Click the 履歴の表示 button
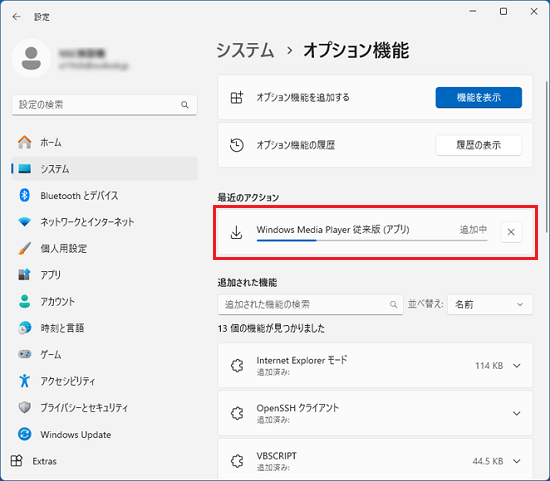Image resolution: width=550 pixels, height=481 pixels. (478, 145)
